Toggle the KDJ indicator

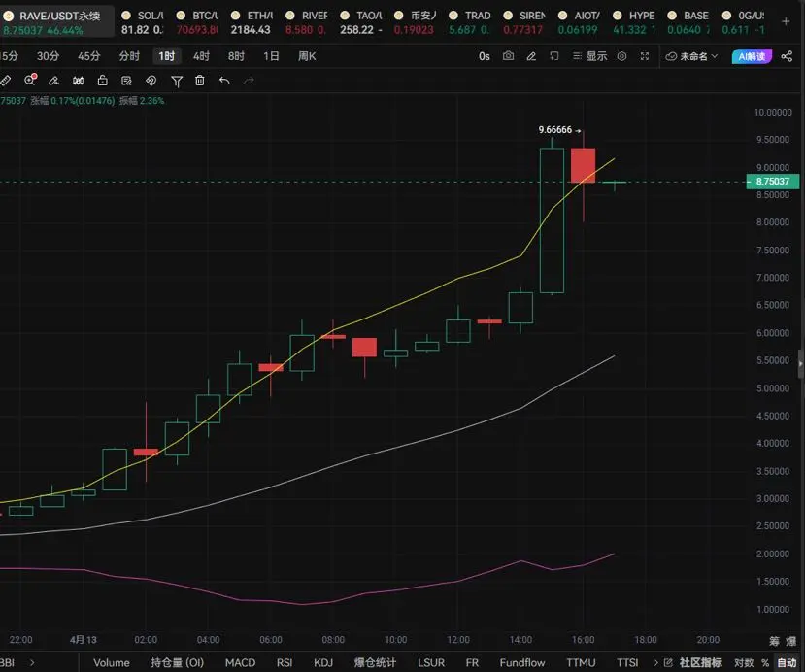pos(323,662)
